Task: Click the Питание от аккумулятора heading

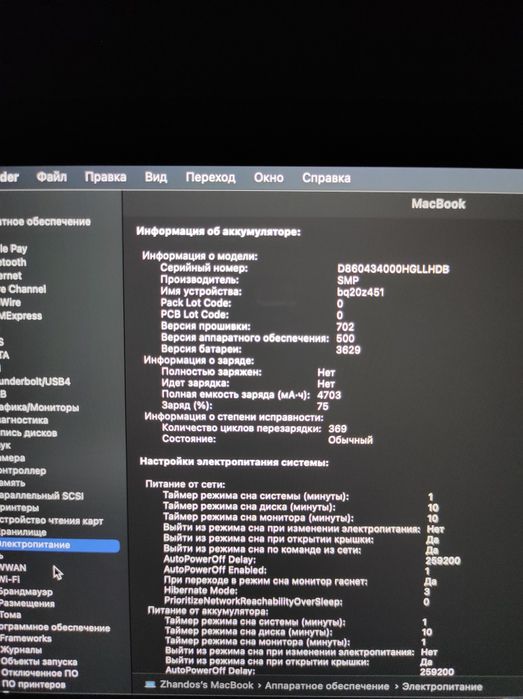Action: pos(208,611)
